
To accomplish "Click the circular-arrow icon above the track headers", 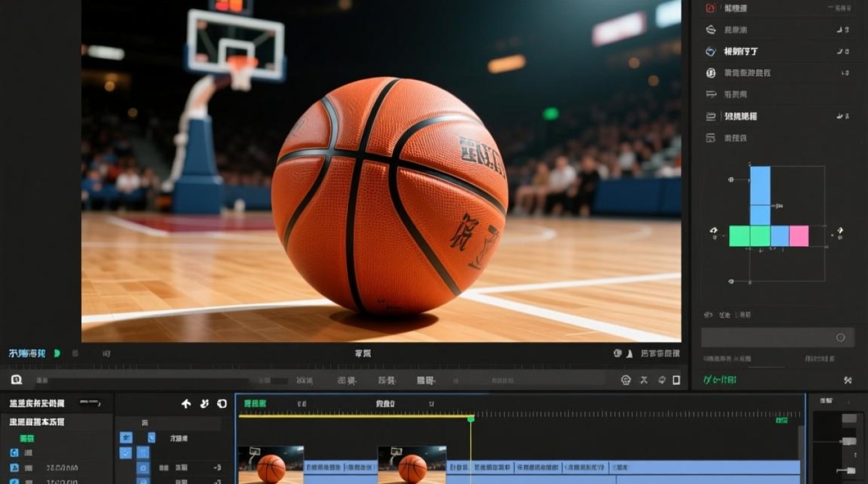I will point(222,404).
